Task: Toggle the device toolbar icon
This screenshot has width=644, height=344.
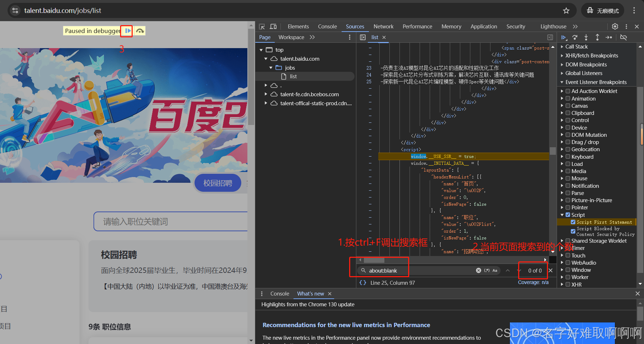Action: [273, 27]
